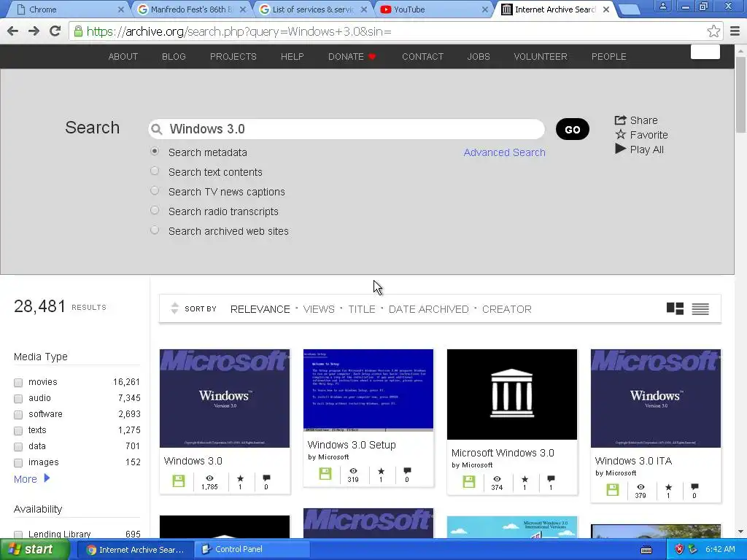Viewport: 747px width, 560px height.
Task: Switch to list view icon
Action: click(700, 309)
